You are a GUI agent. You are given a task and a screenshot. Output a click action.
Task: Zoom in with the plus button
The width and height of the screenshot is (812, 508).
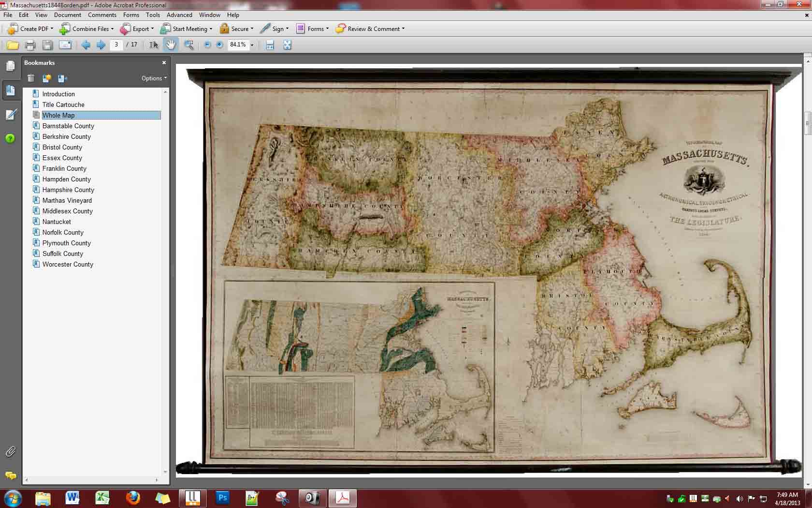(x=219, y=45)
